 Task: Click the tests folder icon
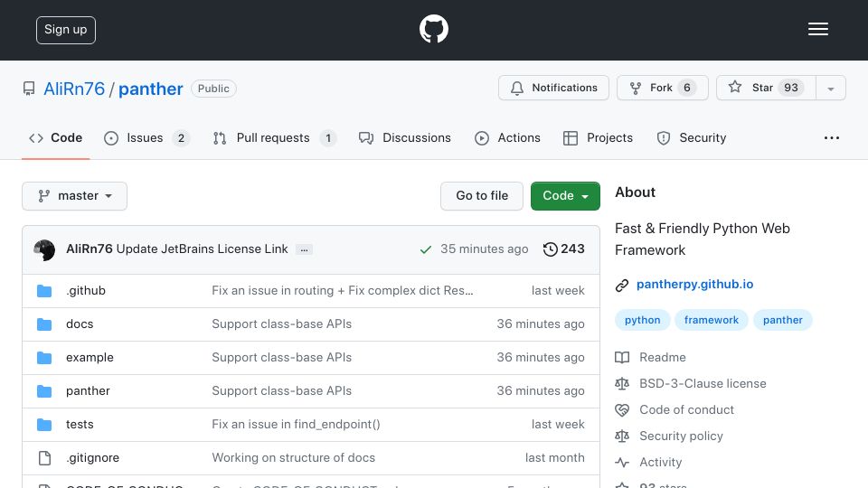coord(44,425)
